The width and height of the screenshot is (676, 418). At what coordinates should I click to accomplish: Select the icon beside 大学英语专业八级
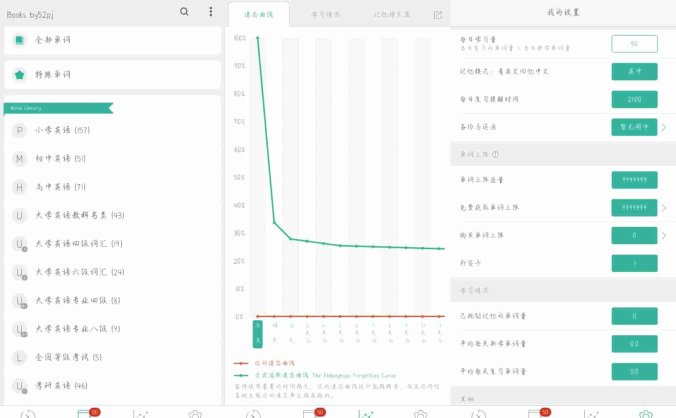(20, 329)
